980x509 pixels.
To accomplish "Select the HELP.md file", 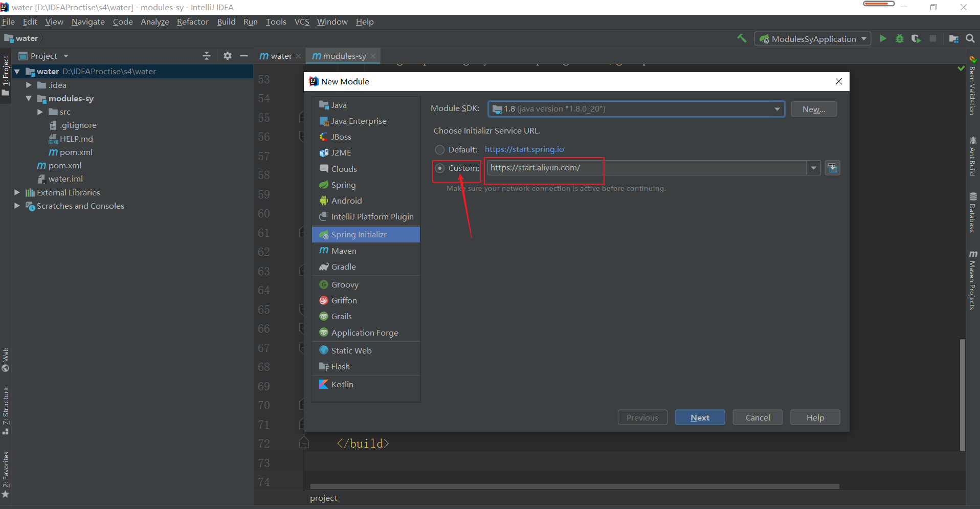I will [71, 139].
